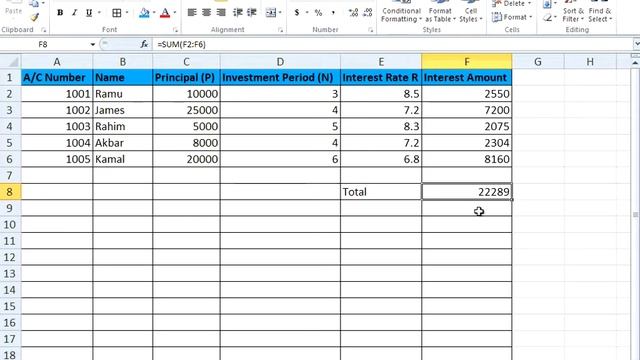Click the principal cell '25000'
640x360 pixels.
click(186, 110)
